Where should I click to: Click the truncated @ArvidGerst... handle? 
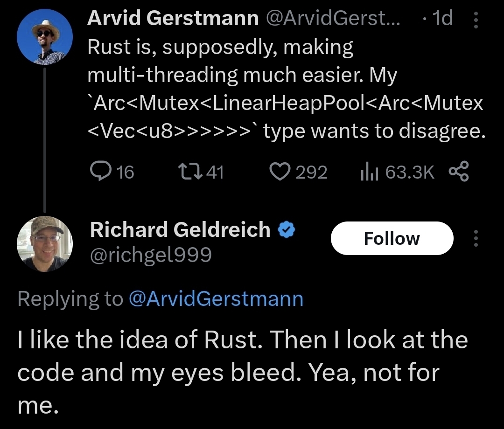point(333,19)
